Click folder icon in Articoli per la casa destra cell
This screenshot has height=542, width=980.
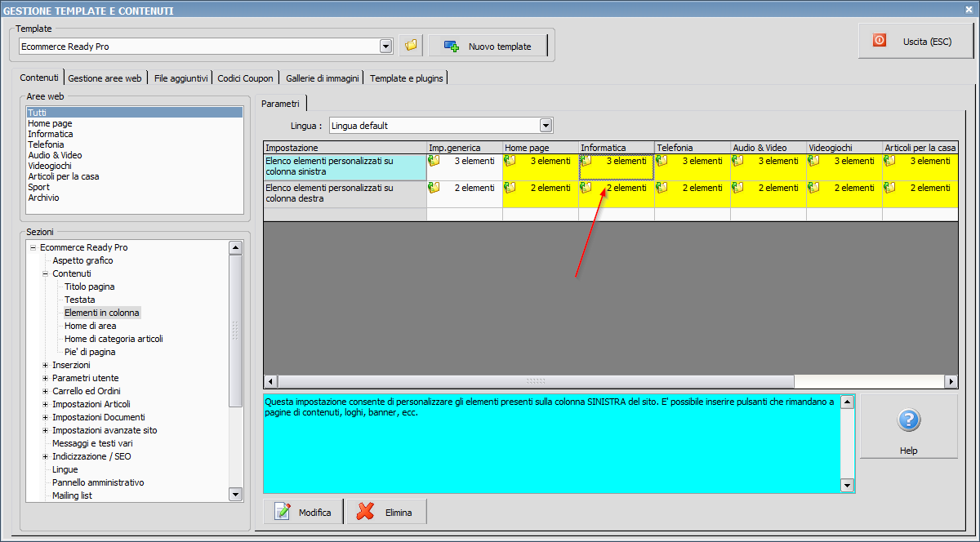[x=889, y=188]
